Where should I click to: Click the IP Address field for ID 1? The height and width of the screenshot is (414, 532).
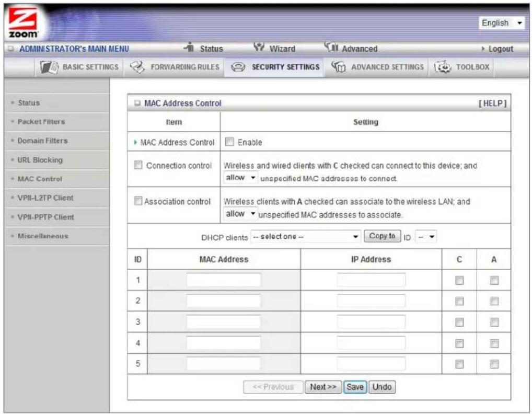tap(371, 280)
